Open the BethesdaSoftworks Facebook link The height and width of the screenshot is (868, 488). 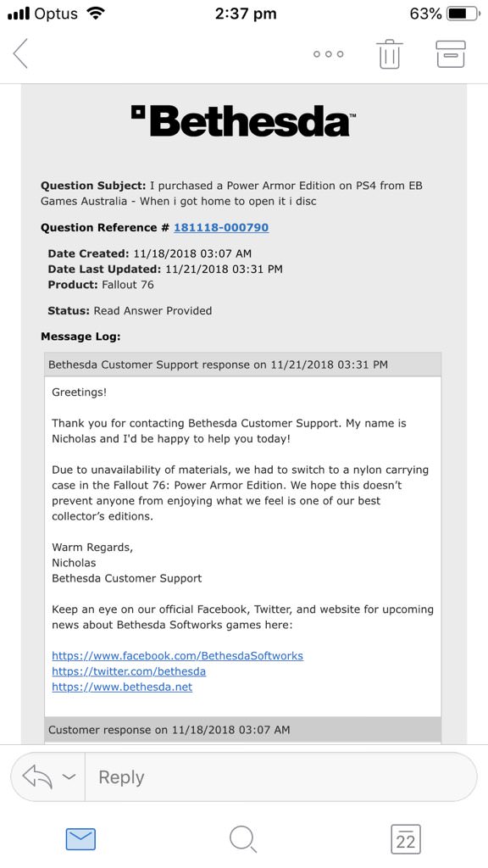pyautogui.click(x=178, y=656)
